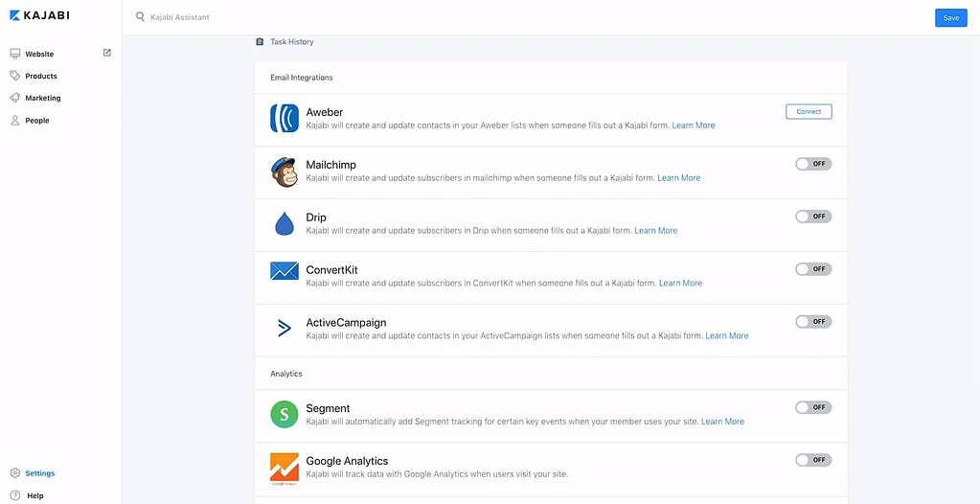Toggle Segment tracking on
This screenshot has height=504, width=980.
click(x=813, y=407)
